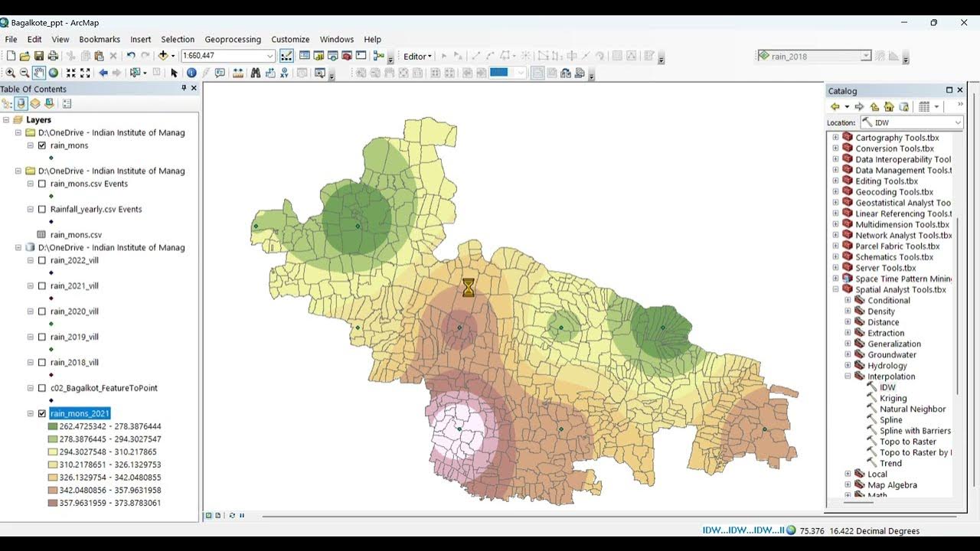Switch TOC to List By Visibility
The height and width of the screenshot is (551, 980).
point(34,103)
